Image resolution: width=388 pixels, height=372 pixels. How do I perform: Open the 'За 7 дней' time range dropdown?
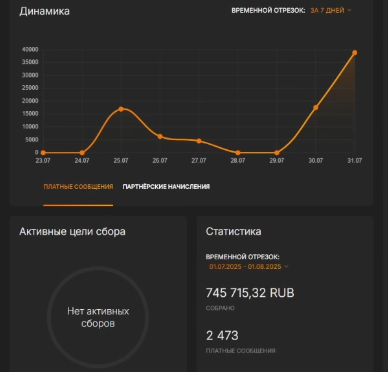click(330, 10)
